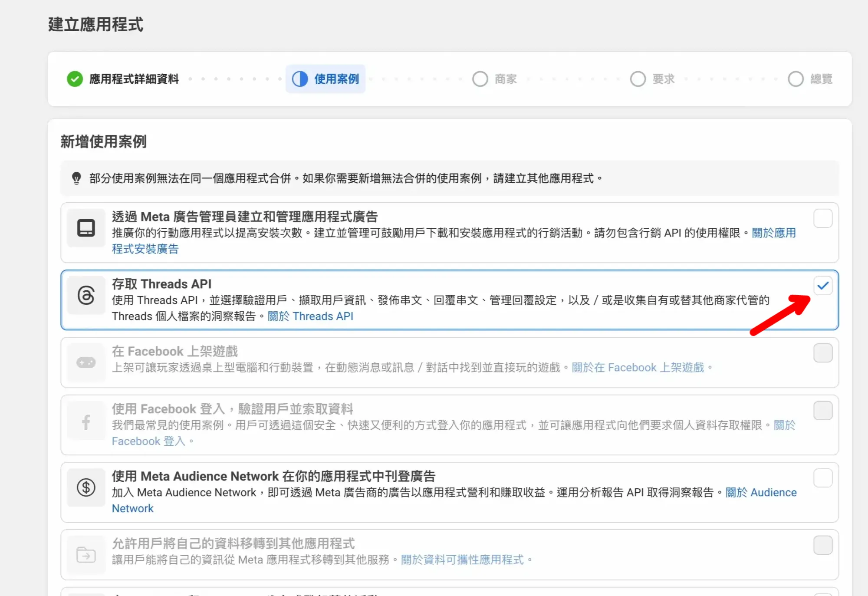Check the Meta 廣告管理員 app ads checkbox
This screenshot has width=868, height=596.
coord(823,218)
